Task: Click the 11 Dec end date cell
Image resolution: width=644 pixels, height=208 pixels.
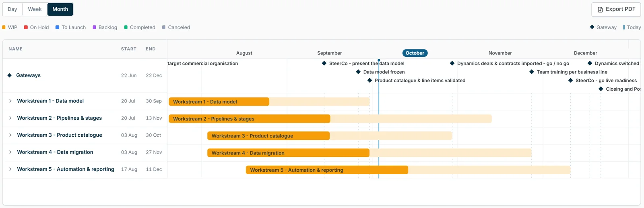Action: point(154,169)
